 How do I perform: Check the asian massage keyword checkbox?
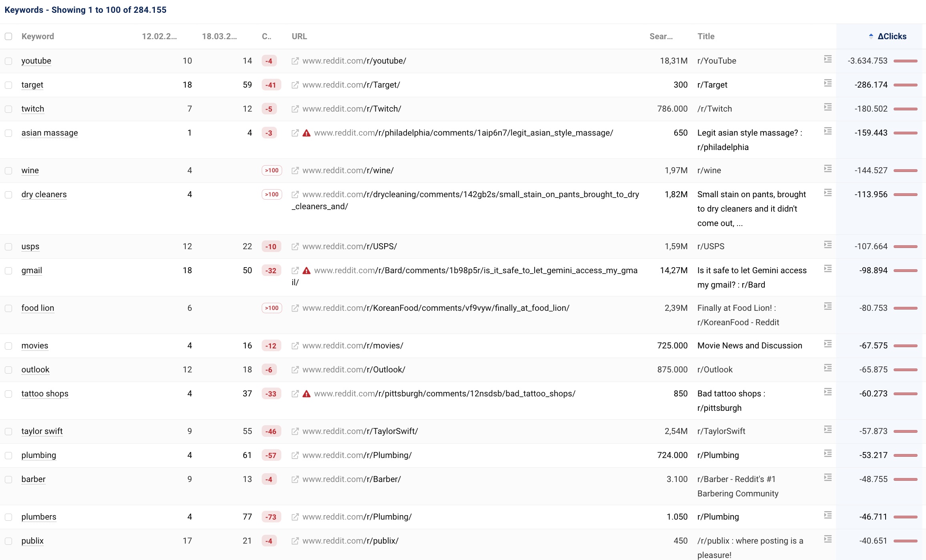[8, 133]
